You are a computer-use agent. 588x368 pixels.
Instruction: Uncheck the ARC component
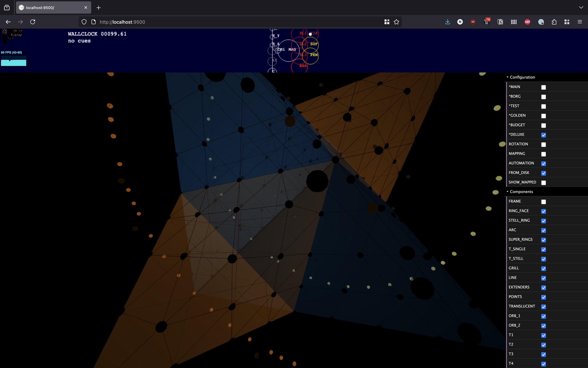544,230
